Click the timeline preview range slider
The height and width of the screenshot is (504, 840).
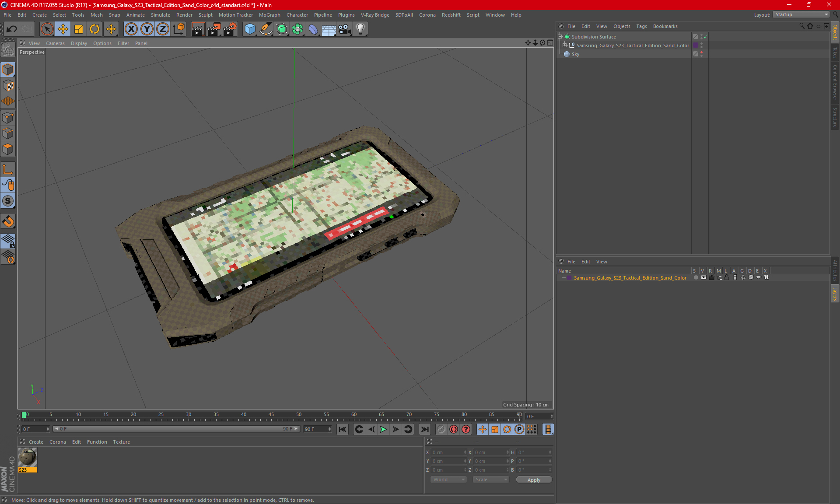pyautogui.click(x=176, y=429)
